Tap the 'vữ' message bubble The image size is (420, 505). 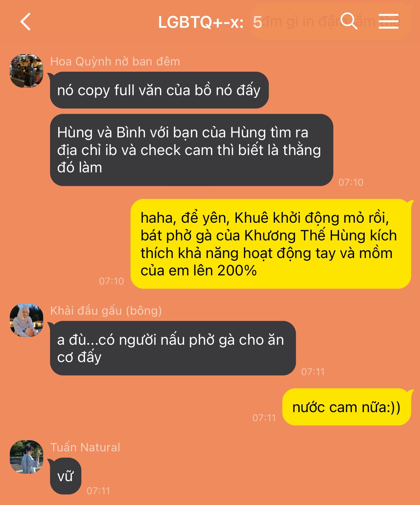[65, 476]
